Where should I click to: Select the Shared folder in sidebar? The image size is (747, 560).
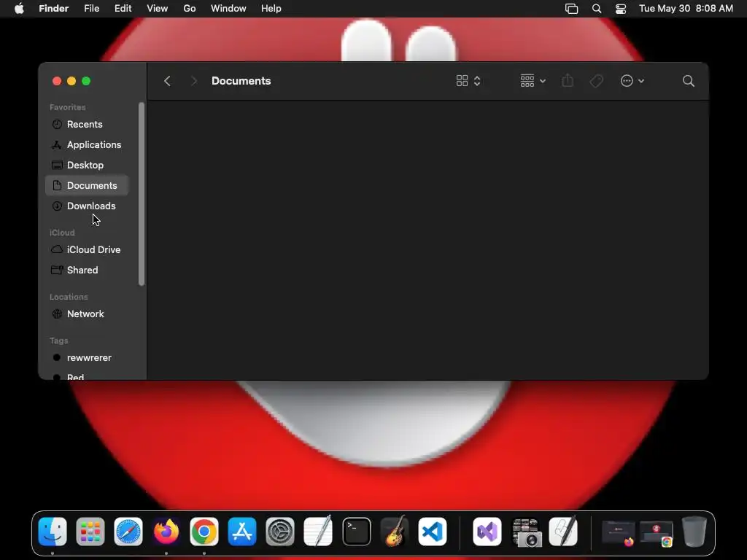point(87,270)
